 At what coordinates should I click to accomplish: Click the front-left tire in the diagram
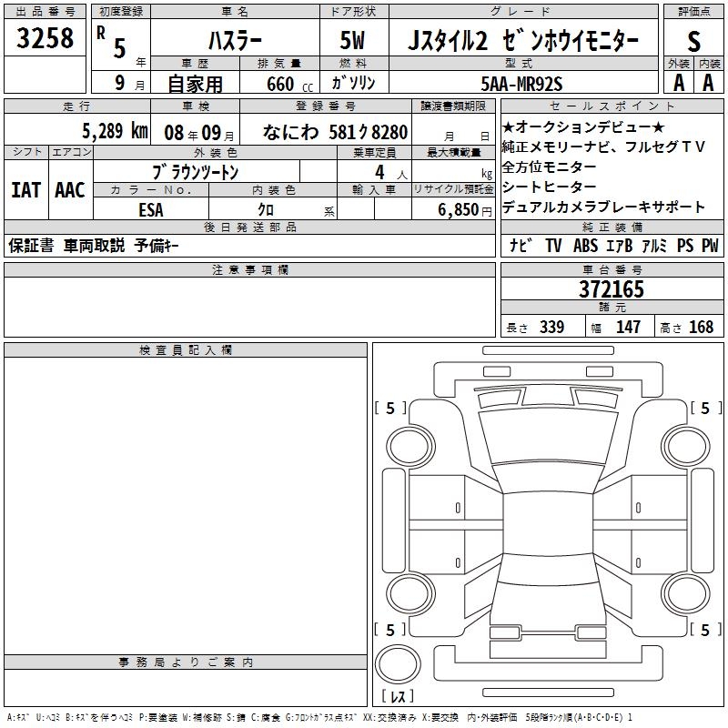[410, 447]
